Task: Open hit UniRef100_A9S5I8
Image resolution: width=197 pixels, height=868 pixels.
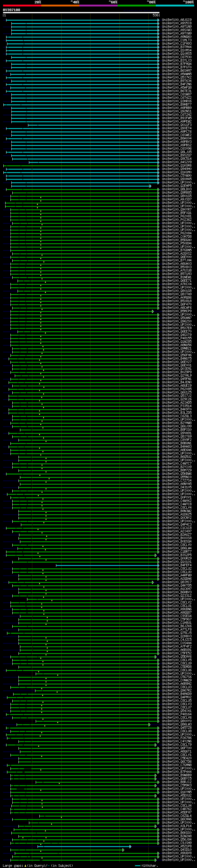Action: [x=177, y=23]
